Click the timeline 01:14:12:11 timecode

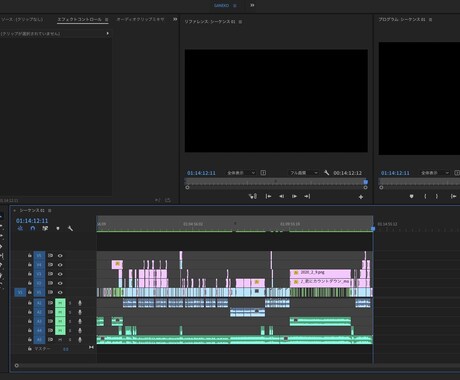(32, 221)
